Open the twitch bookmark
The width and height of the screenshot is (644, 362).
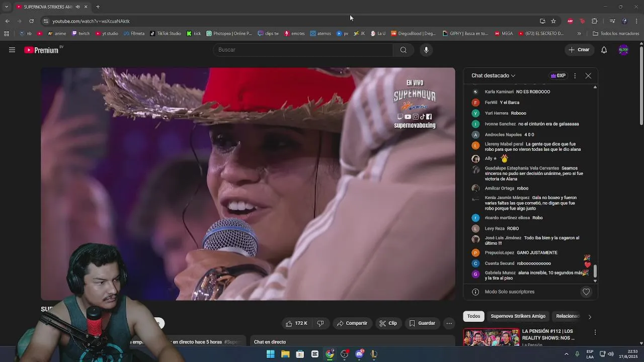(80, 34)
